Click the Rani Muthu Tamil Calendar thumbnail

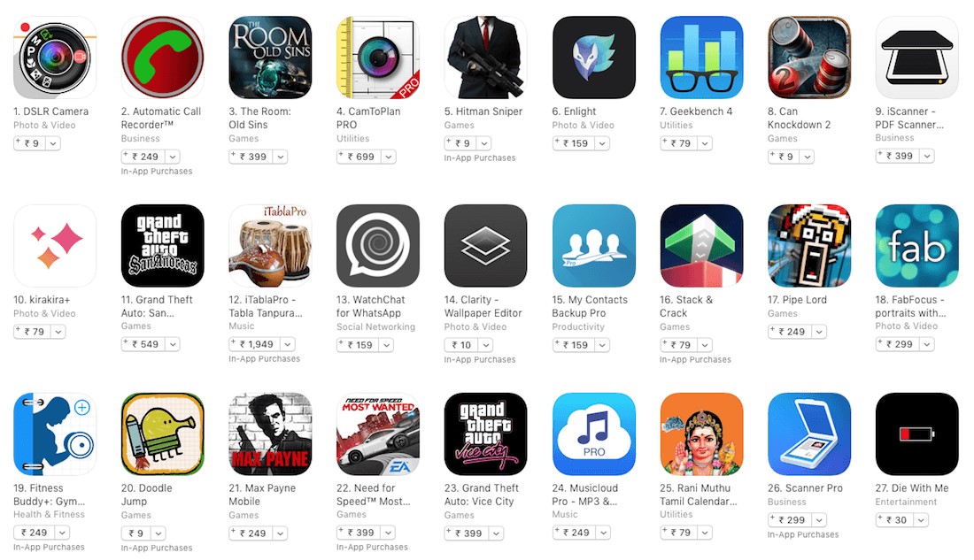tap(701, 434)
